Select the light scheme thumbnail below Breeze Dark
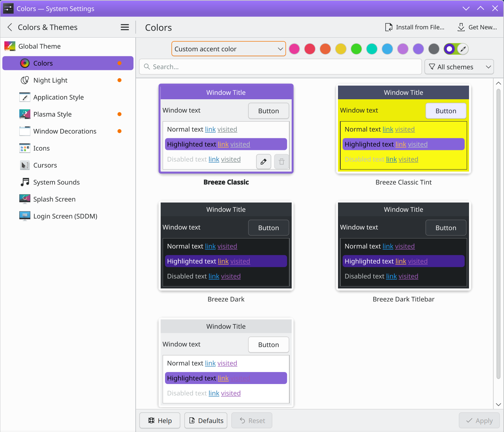504x432 pixels. pyautogui.click(x=226, y=362)
